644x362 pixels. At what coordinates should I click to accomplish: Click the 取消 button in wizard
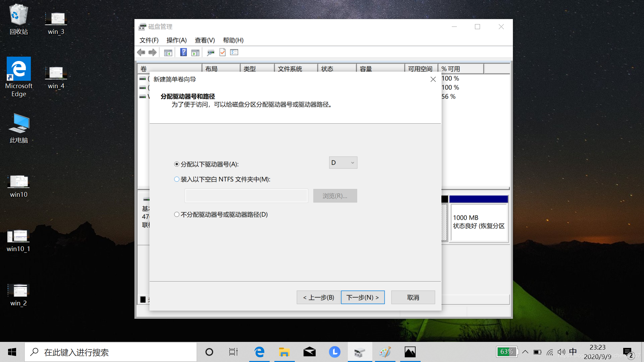[x=413, y=298]
